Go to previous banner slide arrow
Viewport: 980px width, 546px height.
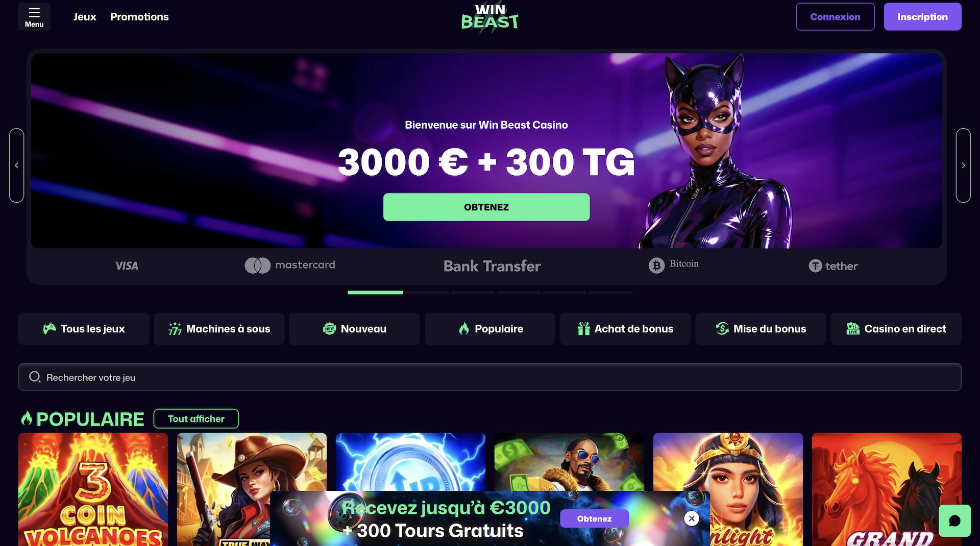pyautogui.click(x=16, y=165)
